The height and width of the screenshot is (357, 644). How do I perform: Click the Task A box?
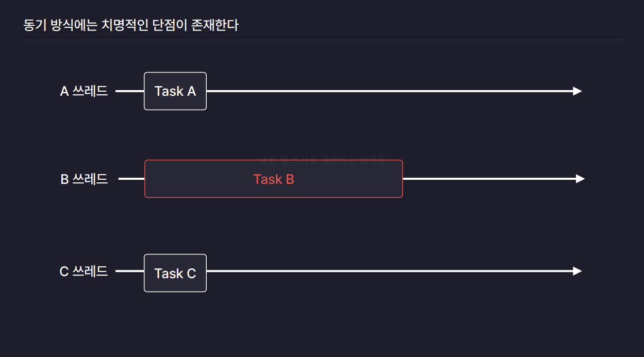point(175,91)
